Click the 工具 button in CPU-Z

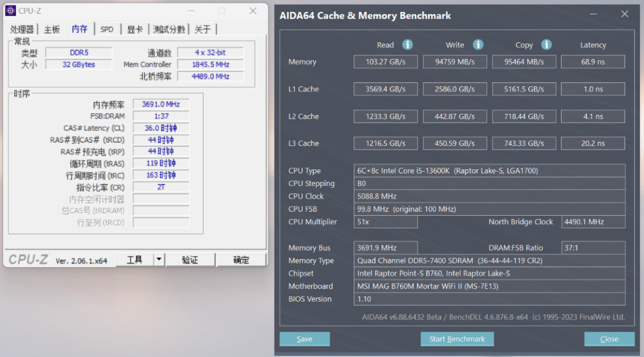click(135, 259)
